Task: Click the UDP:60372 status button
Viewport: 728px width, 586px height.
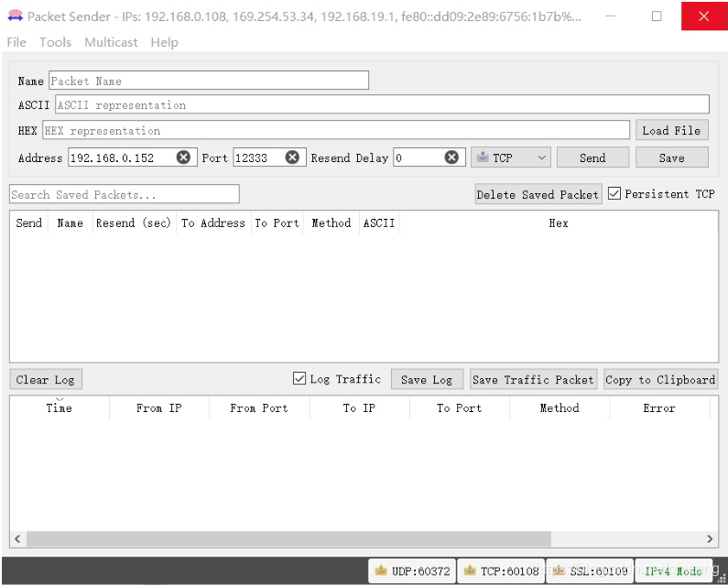Action: (412, 570)
